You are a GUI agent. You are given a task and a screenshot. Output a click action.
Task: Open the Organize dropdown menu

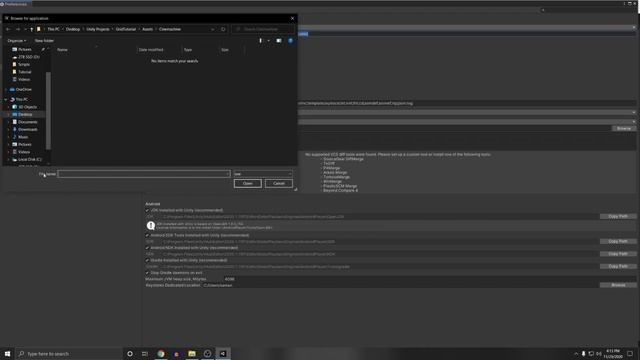(17, 41)
